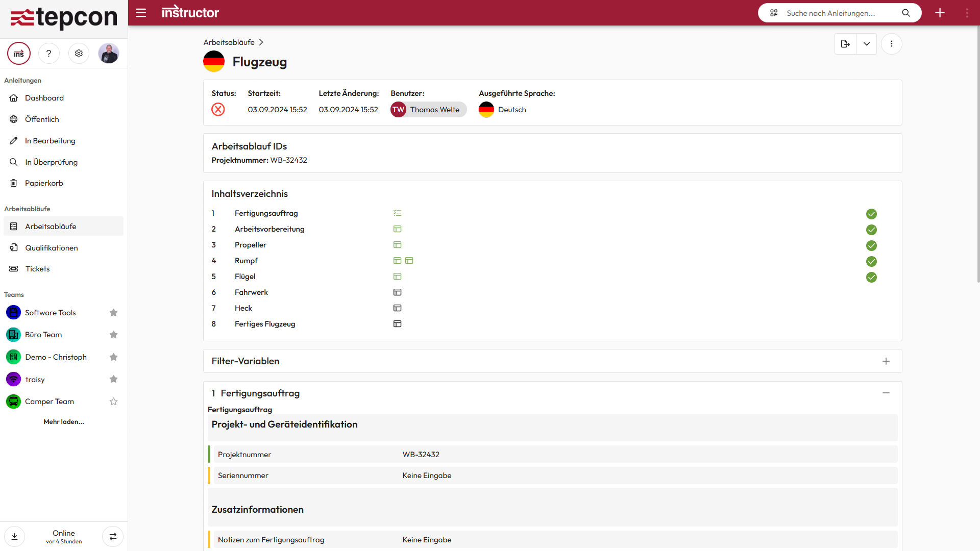
Task: Click the form icon next to Fahrwerk
Action: 397,292
